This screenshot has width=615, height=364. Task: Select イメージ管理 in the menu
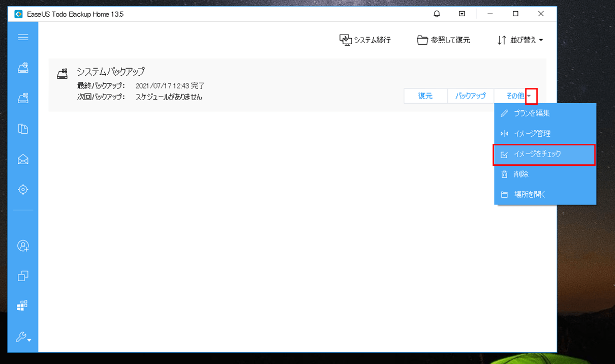pyautogui.click(x=544, y=134)
